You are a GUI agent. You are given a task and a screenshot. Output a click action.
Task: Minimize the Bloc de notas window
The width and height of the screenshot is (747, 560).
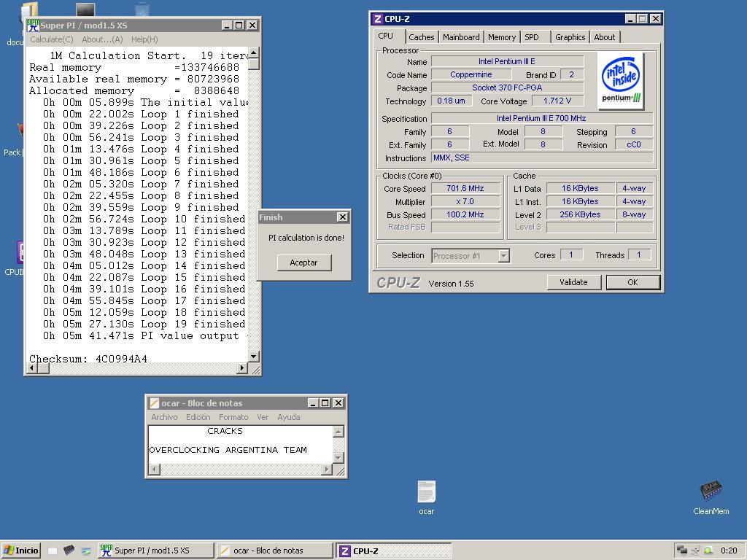tap(313, 402)
